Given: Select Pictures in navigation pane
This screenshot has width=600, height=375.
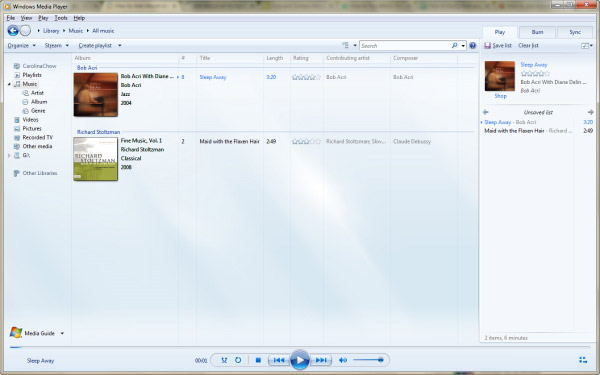Looking at the screenshot, I should tap(32, 129).
